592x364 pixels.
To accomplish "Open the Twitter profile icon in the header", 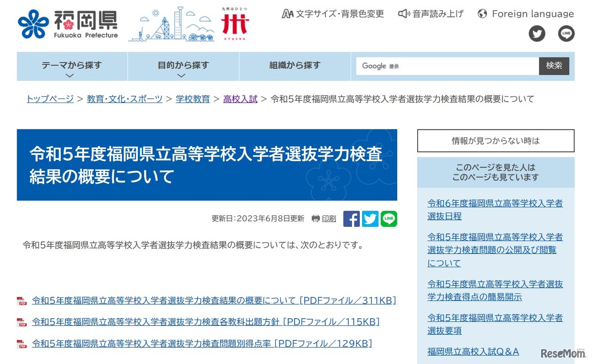I will [537, 33].
